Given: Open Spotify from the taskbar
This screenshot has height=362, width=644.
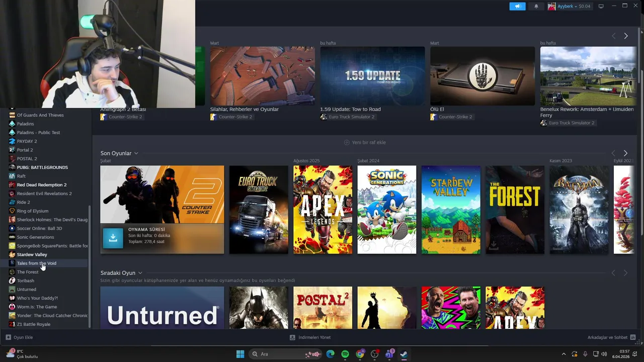Looking at the screenshot, I should pos(345,354).
